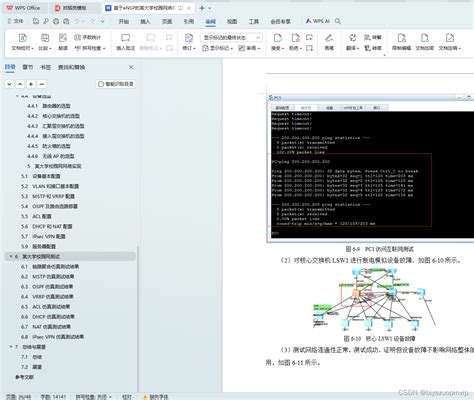Viewport: 474px width, 400px height.
Task: Click the 画笔 pen tool icon
Action: [329, 38]
